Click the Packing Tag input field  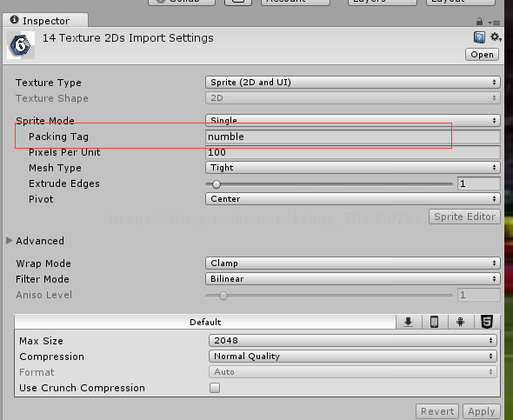click(x=353, y=137)
